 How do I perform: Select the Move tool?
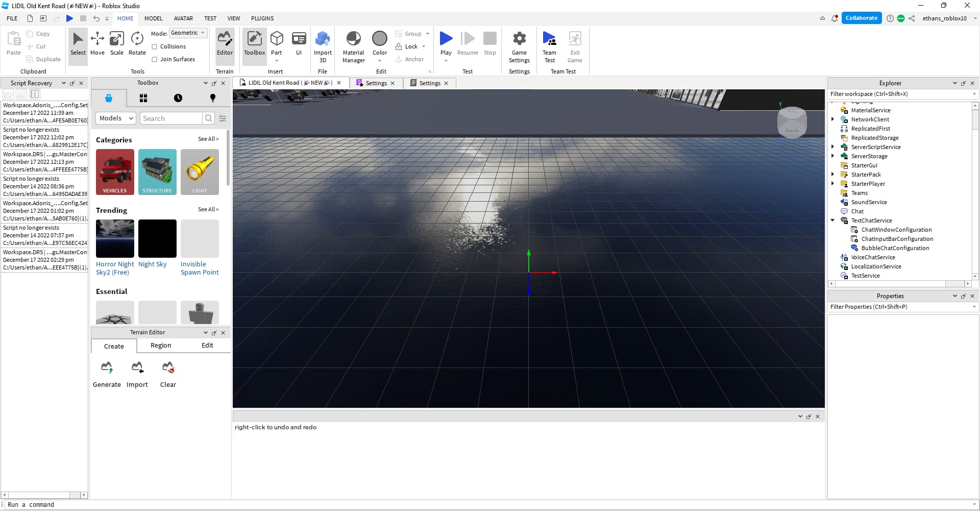coord(97,44)
